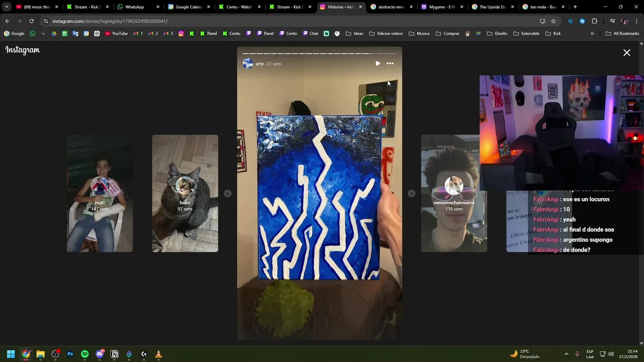Open the YouTube bookmark
The image size is (644, 362).
click(116, 34)
